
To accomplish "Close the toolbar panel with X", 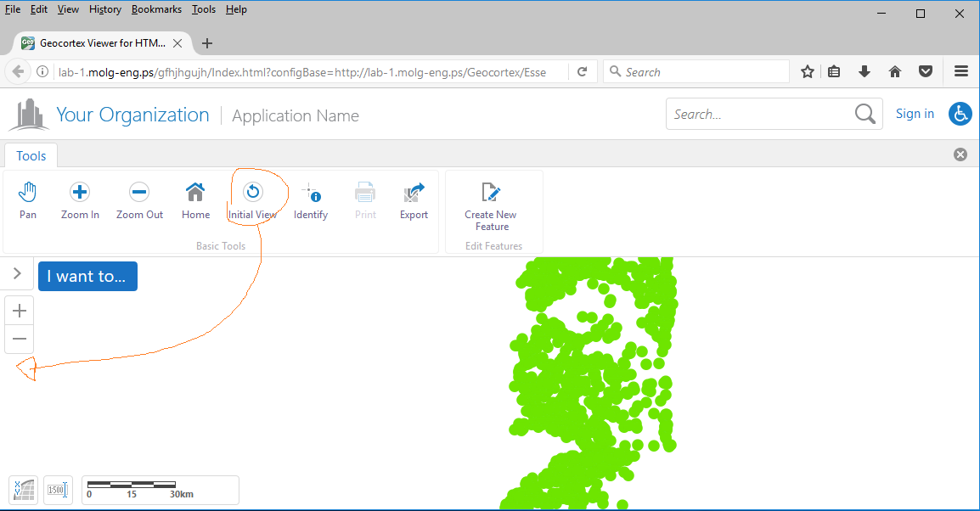I will 960,154.
